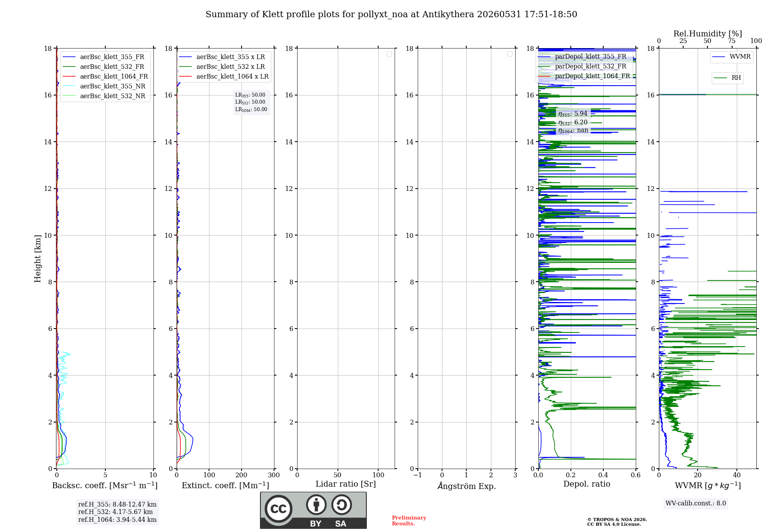This screenshot has height=532, width=783.
Task: Click the LR532: 50.00 annotation
Action: tap(250, 102)
